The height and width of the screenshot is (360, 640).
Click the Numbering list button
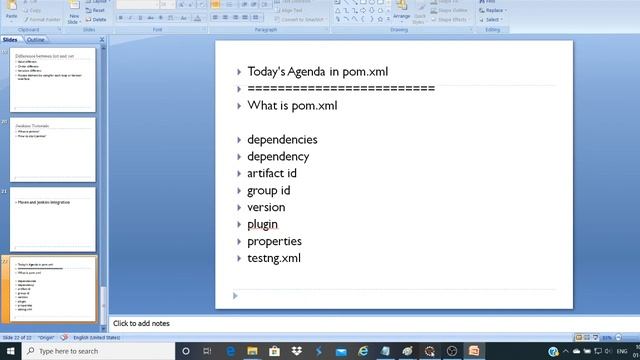(x=230, y=4)
